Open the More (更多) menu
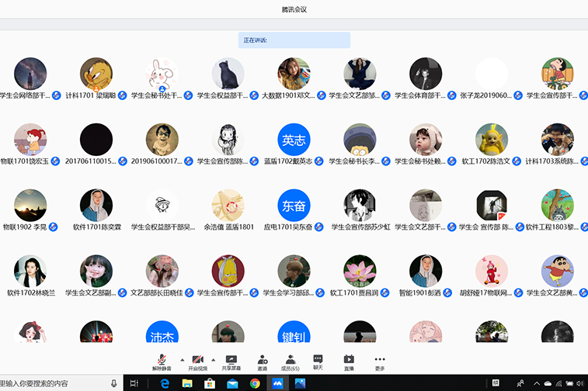Screen dimensions: 588x391 [380, 362]
